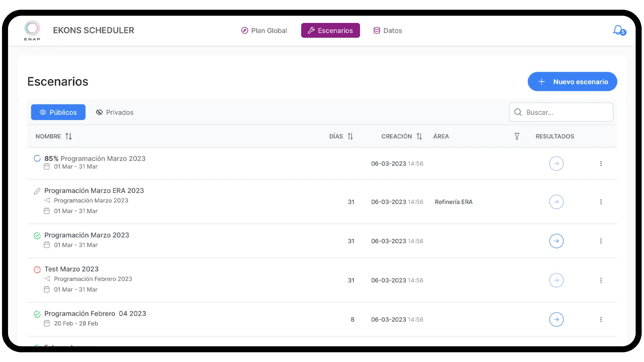Click the red error icon on Test Marzo 2023
Viewport: 644px width, 362px height.
(x=37, y=269)
